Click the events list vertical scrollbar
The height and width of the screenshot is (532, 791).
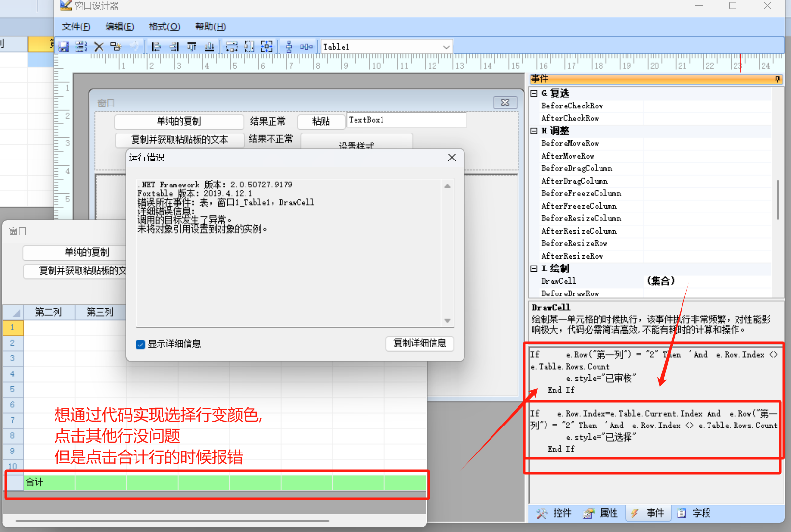tap(778, 200)
